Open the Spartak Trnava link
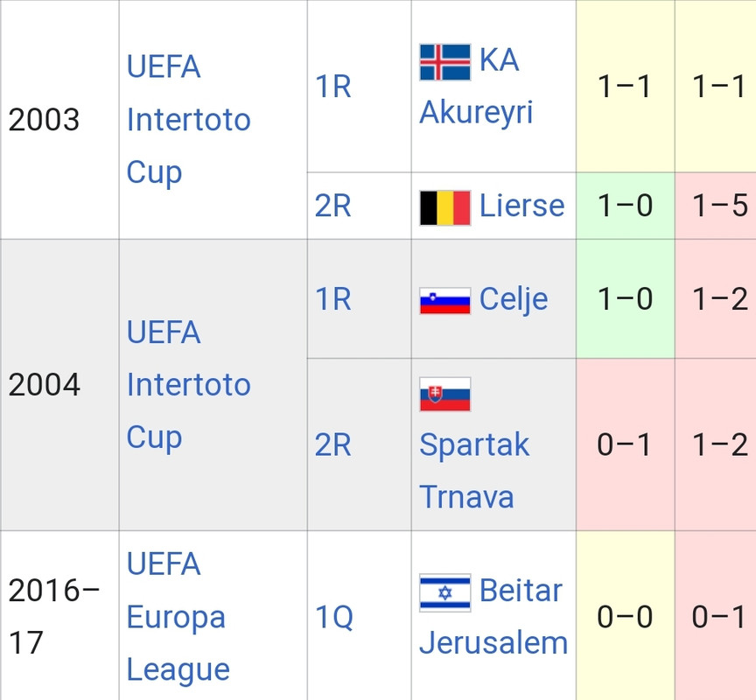The width and height of the screenshot is (756, 700). point(474,470)
